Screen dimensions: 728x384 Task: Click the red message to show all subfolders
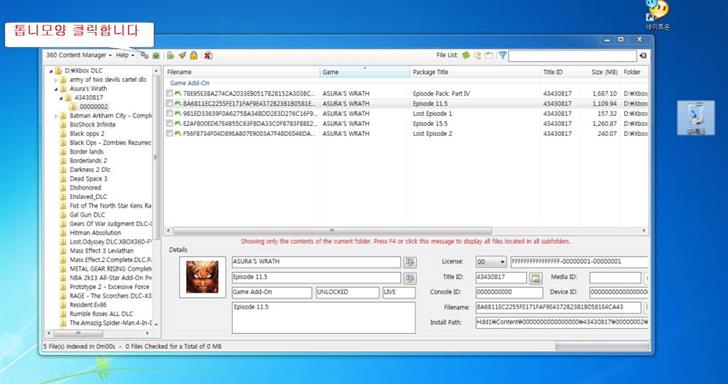coord(405,241)
